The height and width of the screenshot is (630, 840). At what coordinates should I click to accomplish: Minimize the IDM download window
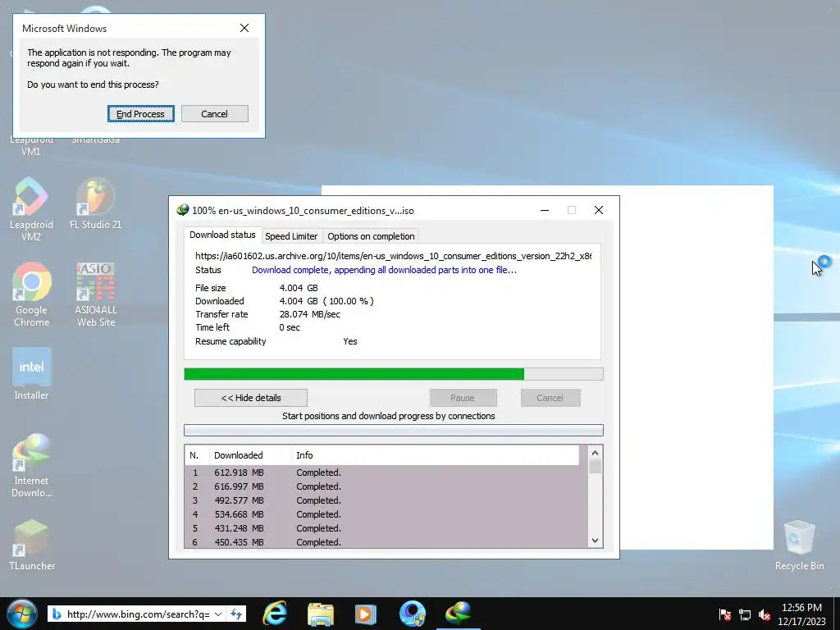(x=545, y=210)
